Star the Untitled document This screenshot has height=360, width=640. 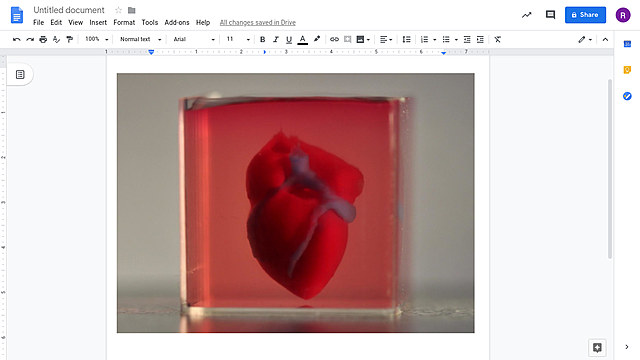coord(118,10)
